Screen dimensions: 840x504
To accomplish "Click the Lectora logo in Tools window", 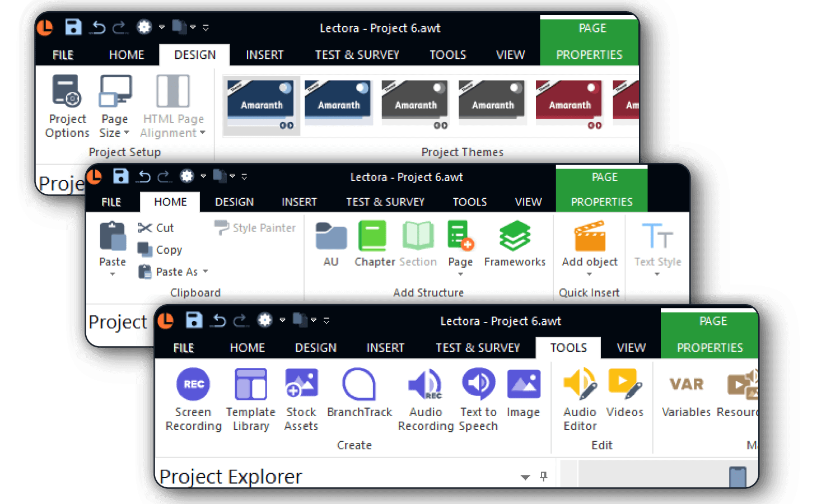I will 166,320.
